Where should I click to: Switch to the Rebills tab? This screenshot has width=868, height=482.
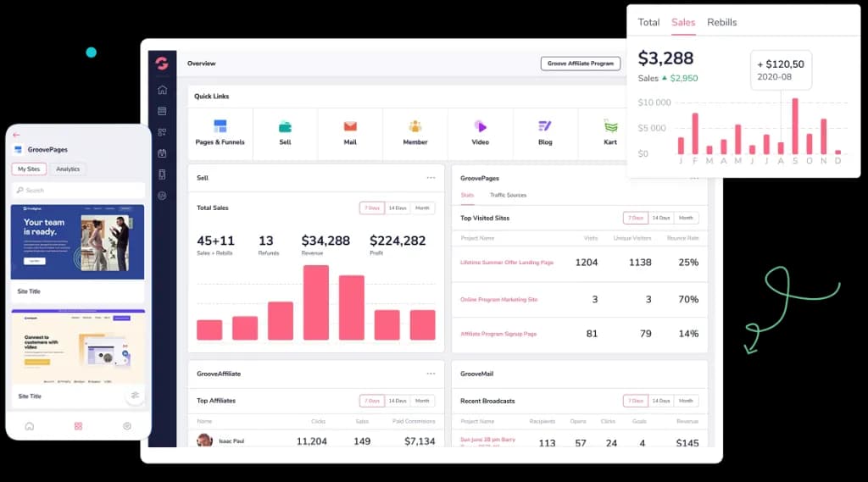click(x=722, y=22)
